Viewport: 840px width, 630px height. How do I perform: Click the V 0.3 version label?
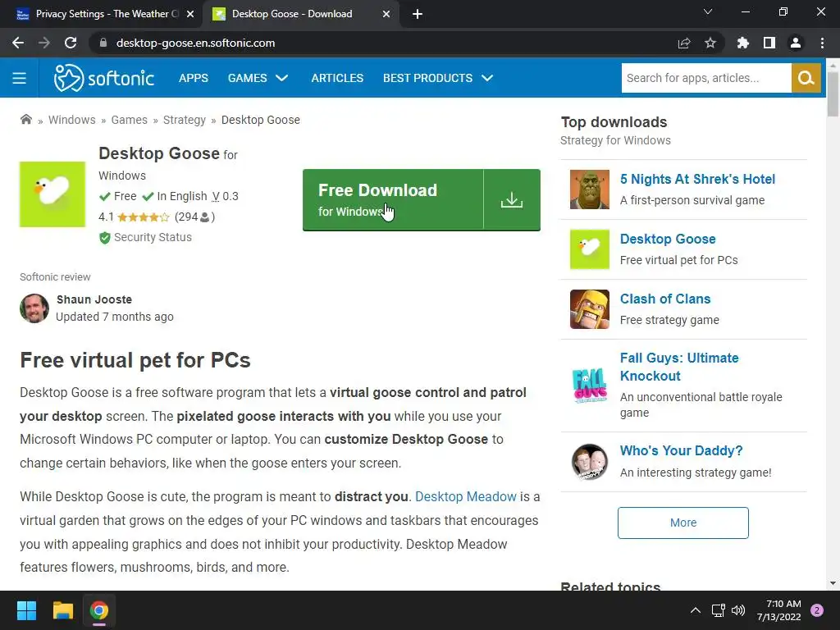click(225, 196)
